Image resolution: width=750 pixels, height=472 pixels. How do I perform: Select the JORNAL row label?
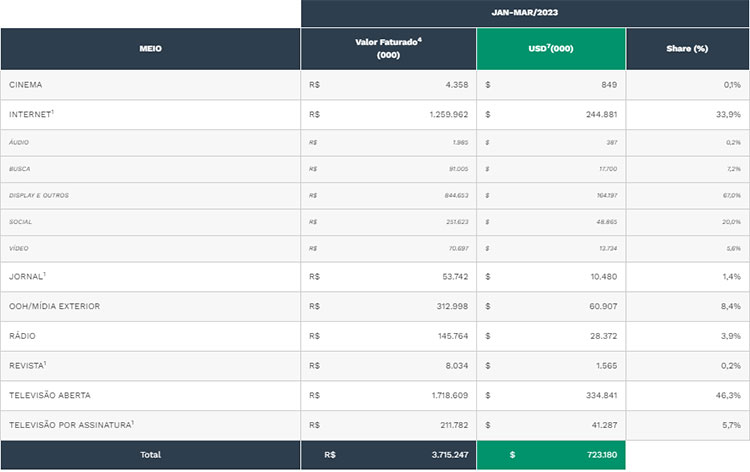[27, 276]
